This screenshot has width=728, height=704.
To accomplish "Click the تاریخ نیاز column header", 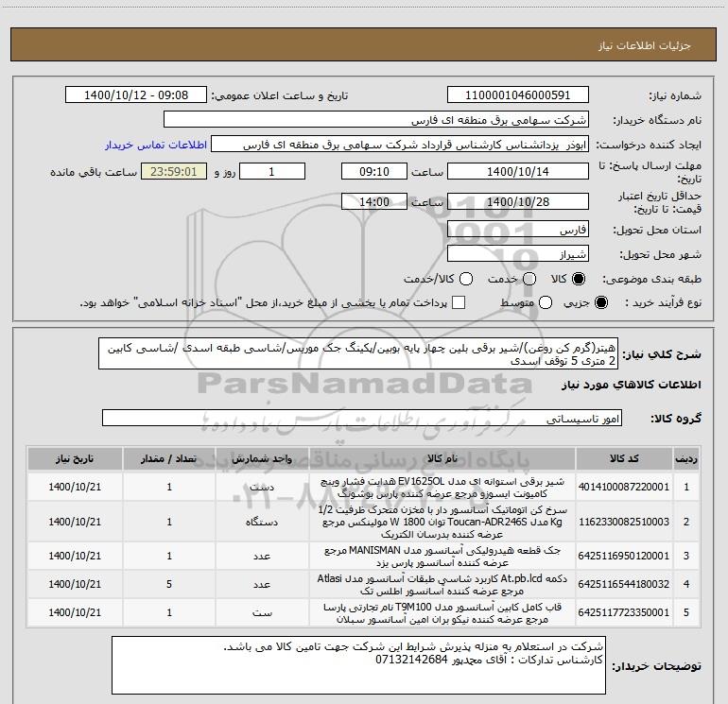I will coord(75,459).
